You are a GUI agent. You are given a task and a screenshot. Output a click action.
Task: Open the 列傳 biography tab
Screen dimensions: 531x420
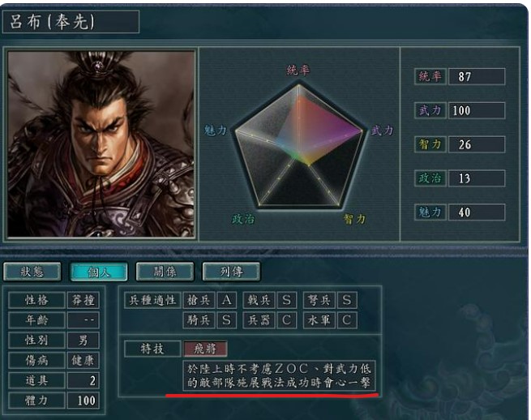click(x=231, y=272)
